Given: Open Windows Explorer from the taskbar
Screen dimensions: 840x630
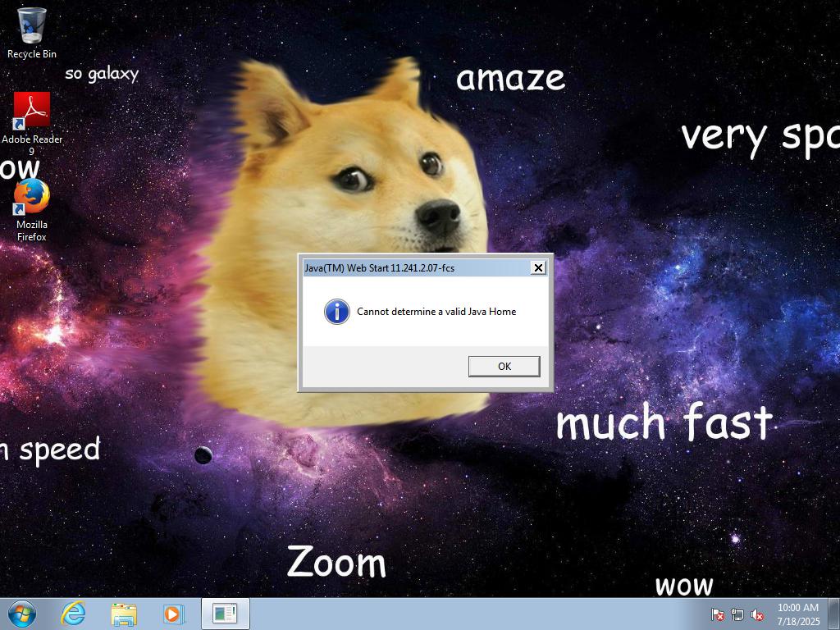Looking at the screenshot, I should (x=124, y=614).
